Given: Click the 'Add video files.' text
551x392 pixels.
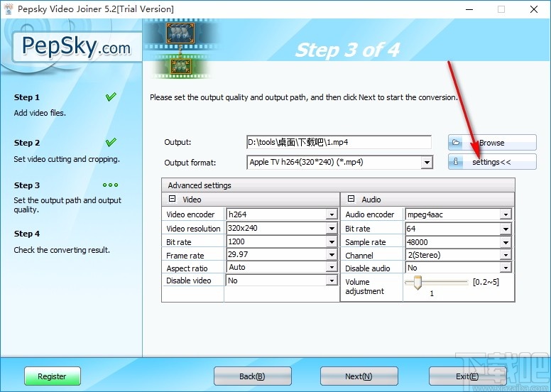Looking at the screenshot, I should pos(40,113).
